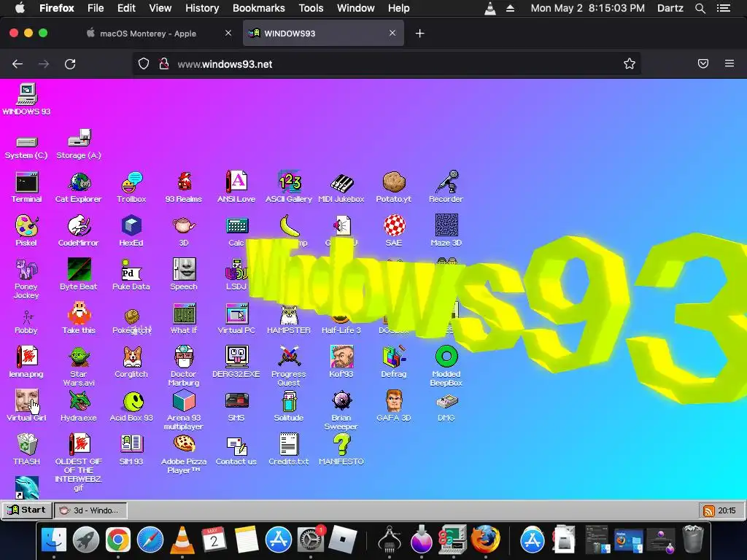Open the Apple menu

click(20, 8)
